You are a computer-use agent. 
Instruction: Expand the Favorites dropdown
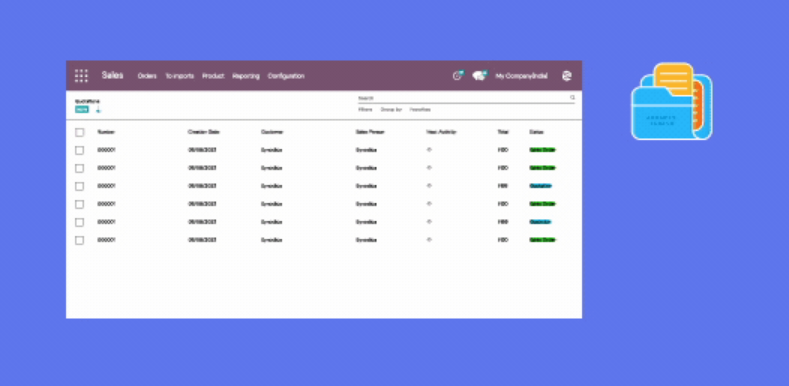(420, 109)
